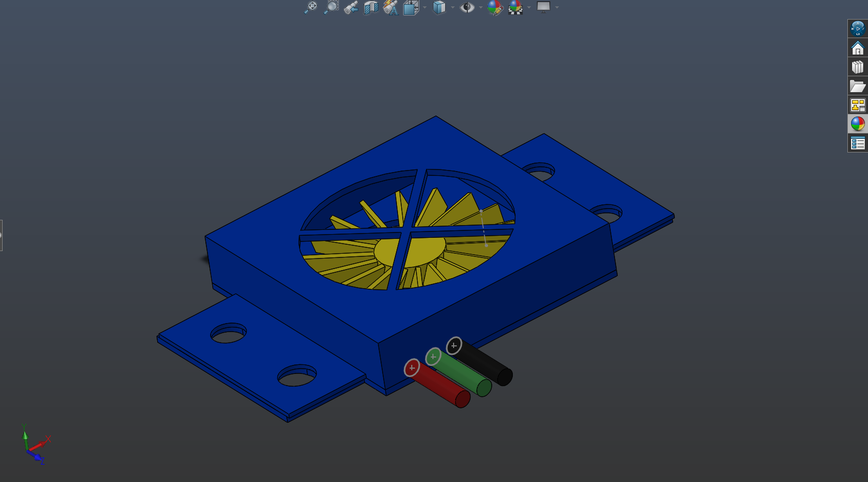Click the View Orientation cube icon
Viewport: 868px width, 482px height.
[411, 7]
